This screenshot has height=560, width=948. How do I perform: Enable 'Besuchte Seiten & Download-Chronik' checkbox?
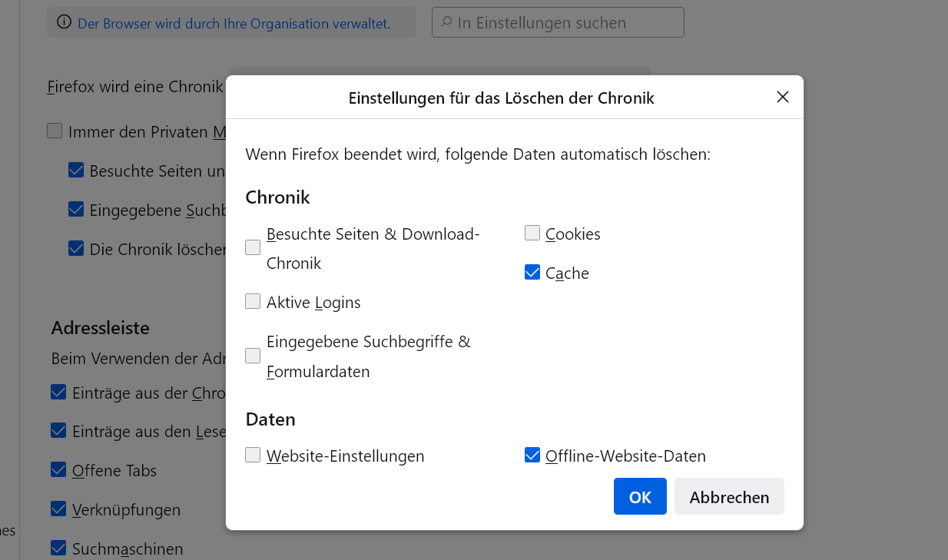tap(253, 247)
